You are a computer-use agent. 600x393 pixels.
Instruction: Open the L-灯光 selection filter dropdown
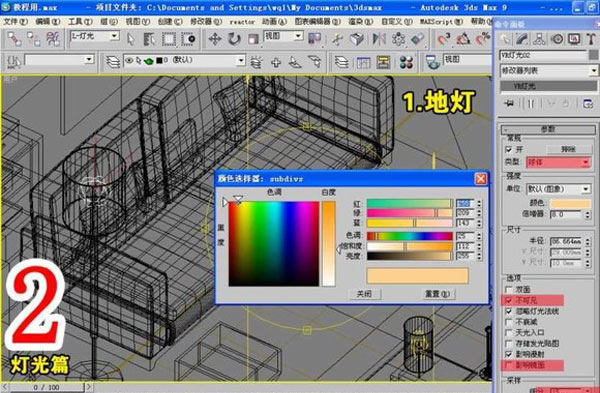tap(95, 36)
